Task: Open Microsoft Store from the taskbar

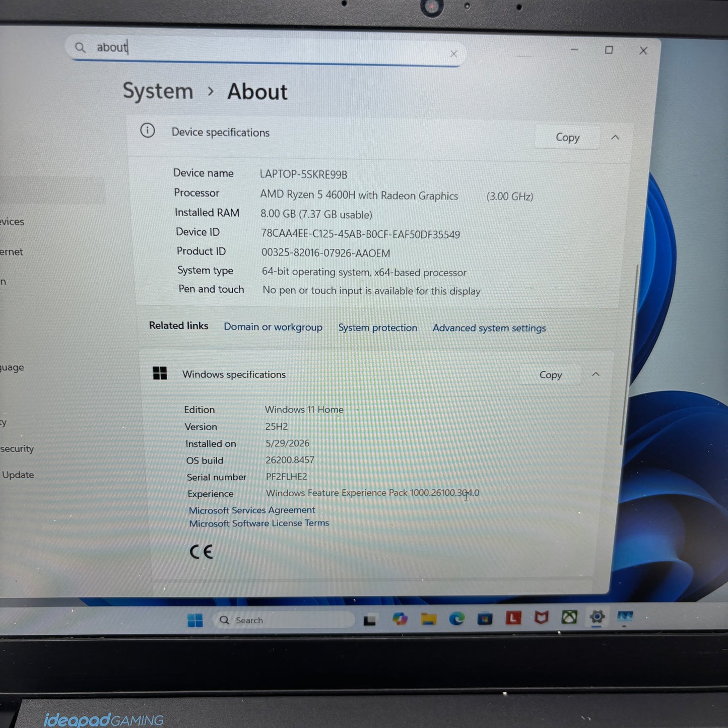Action: (485, 618)
